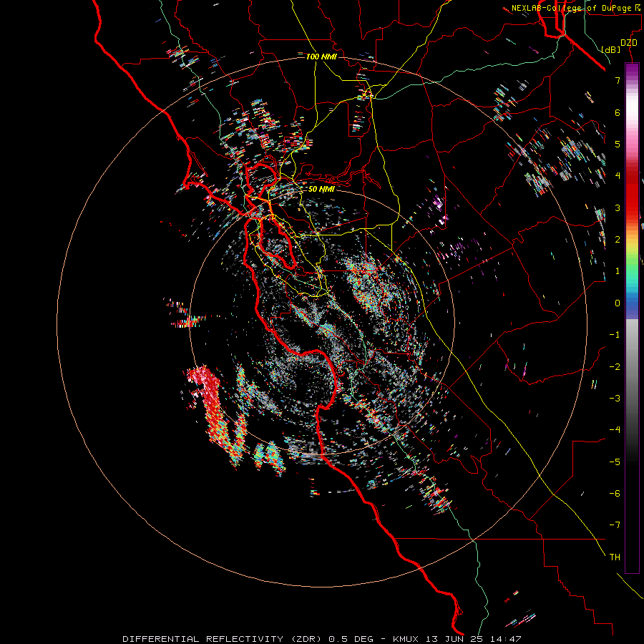The width and height of the screenshot is (644, 644).
Task: Click the -2 value on the color scale
Action: pyautogui.click(x=615, y=367)
